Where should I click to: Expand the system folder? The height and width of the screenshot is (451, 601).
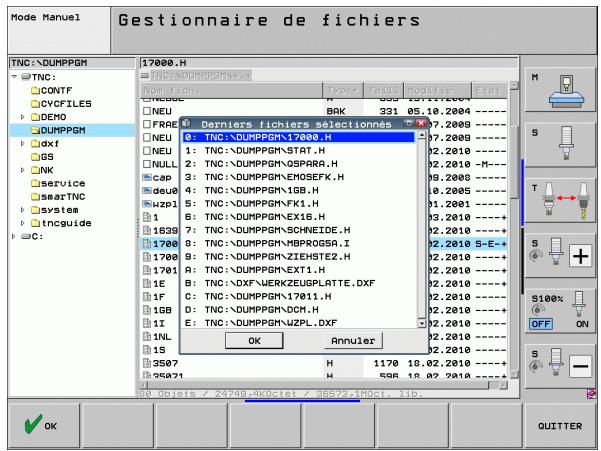(23, 210)
